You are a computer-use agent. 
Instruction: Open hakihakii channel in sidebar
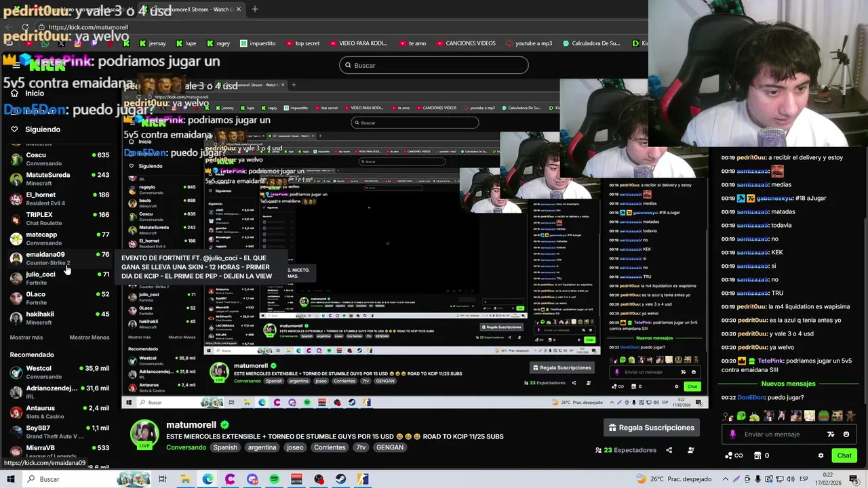click(x=60, y=318)
